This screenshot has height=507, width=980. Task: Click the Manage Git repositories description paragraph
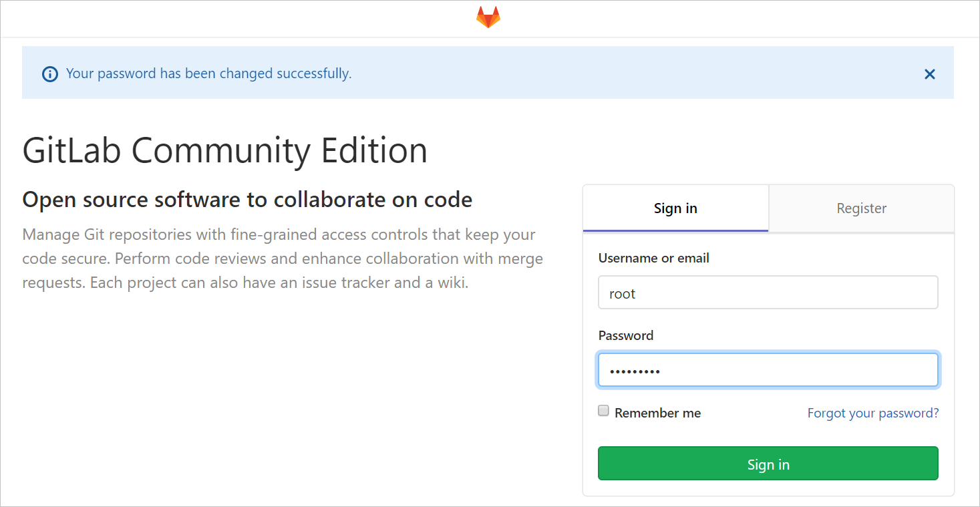point(283,259)
